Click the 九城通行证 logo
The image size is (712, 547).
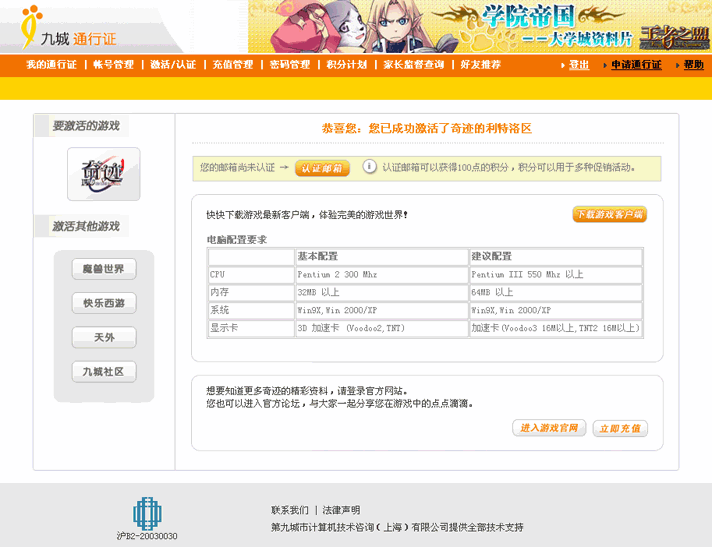coord(68,28)
